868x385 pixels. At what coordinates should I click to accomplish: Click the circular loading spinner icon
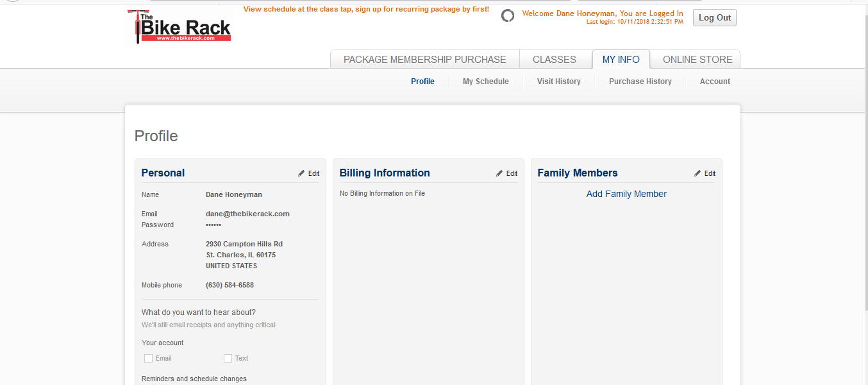[508, 16]
